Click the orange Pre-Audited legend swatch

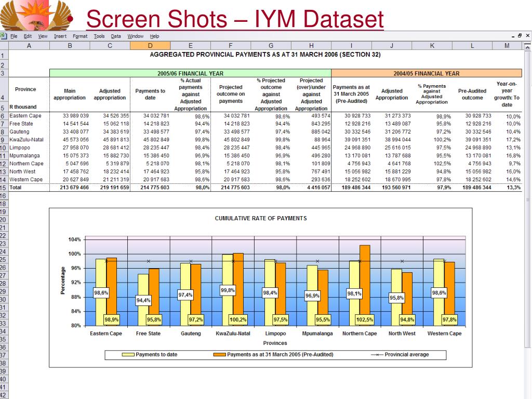point(220,354)
